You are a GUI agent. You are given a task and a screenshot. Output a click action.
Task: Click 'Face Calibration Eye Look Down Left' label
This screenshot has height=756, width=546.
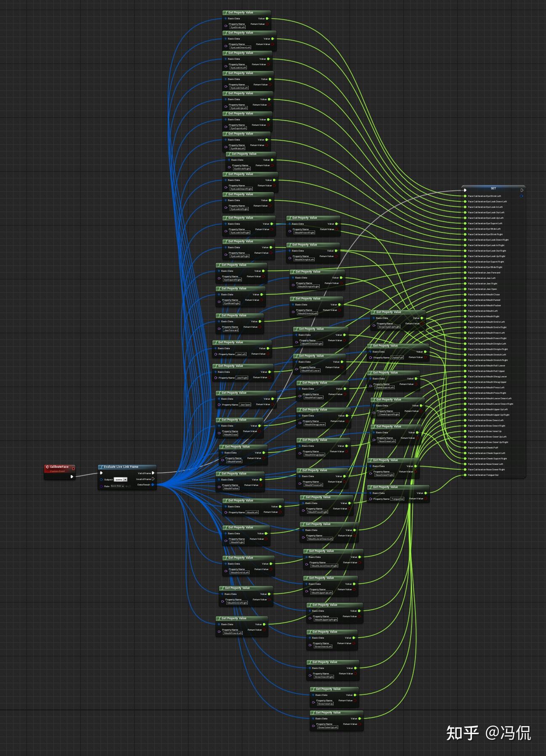[488, 202]
